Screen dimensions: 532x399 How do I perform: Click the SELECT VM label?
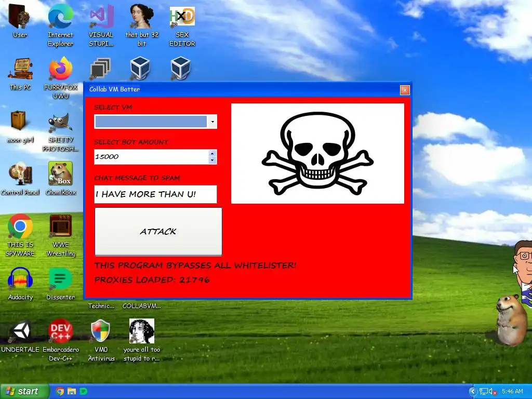(x=113, y=107)
